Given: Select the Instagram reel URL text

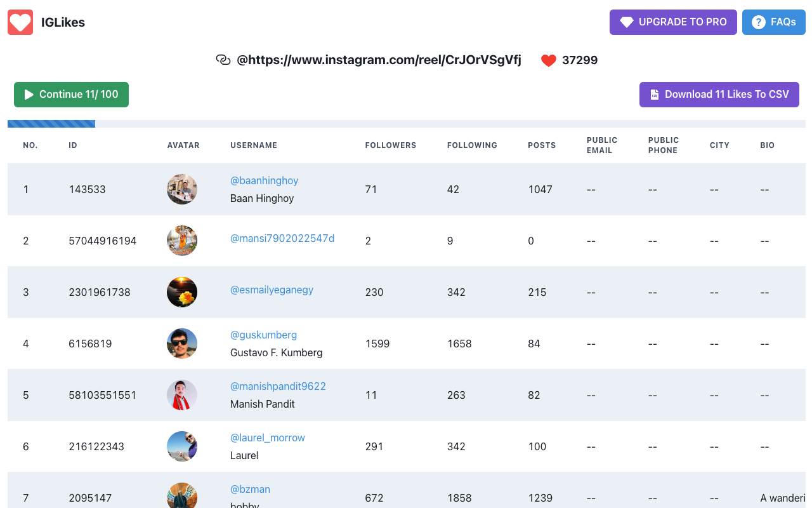Looking at the screenshot, I should (x=379, y=60).
